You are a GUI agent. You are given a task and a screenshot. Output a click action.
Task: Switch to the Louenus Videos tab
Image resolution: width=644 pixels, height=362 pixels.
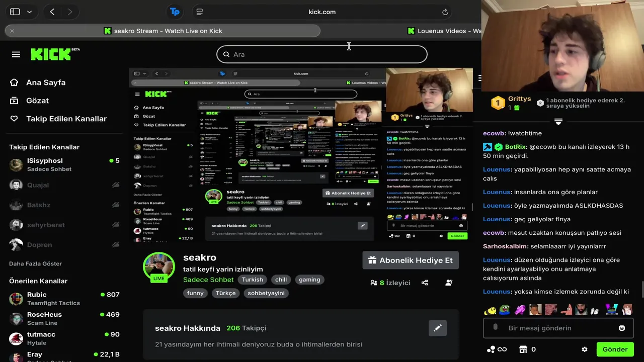coord(445,31)
